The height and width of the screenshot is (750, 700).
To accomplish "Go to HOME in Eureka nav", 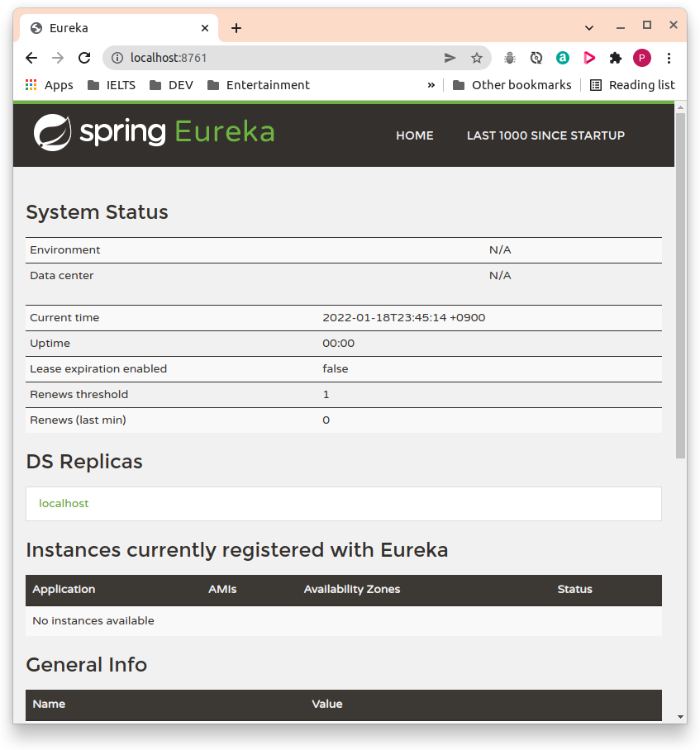I will click(x=415, y=135).
